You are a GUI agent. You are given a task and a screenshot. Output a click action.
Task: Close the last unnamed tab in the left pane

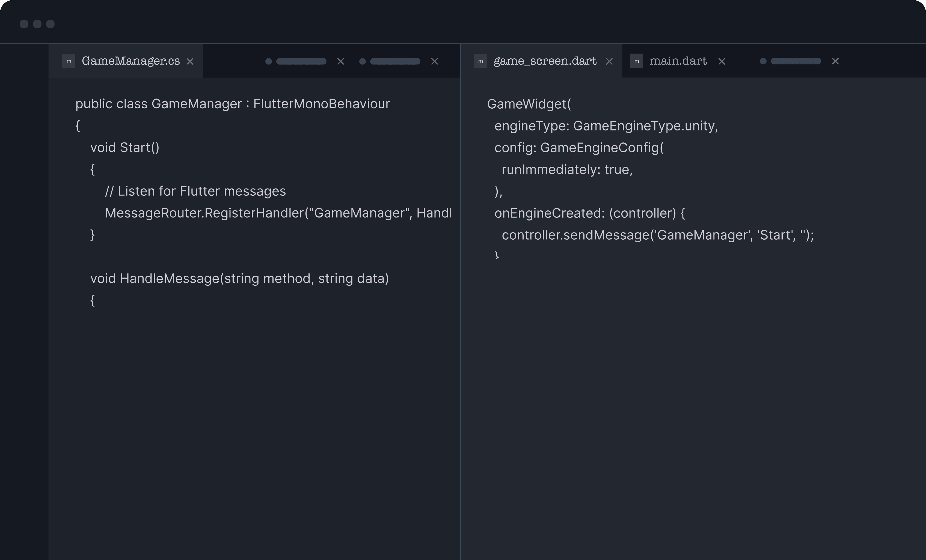(x=434, y=62)
